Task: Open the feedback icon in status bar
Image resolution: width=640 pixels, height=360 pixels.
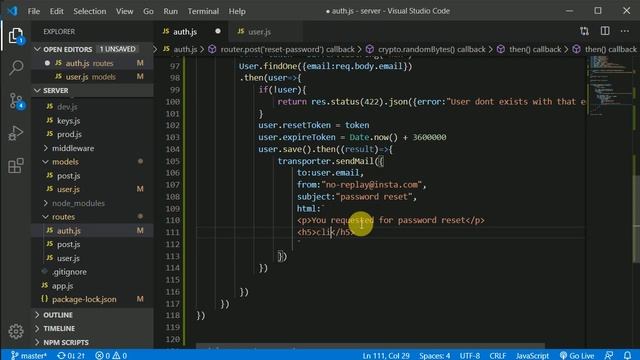Action: (609, 356)
